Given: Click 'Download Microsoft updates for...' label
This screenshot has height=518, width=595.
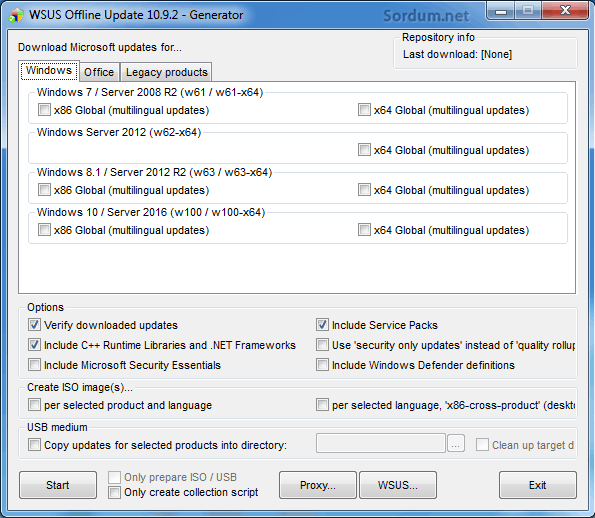Looking at the screenshot, I should coord(100,47).
